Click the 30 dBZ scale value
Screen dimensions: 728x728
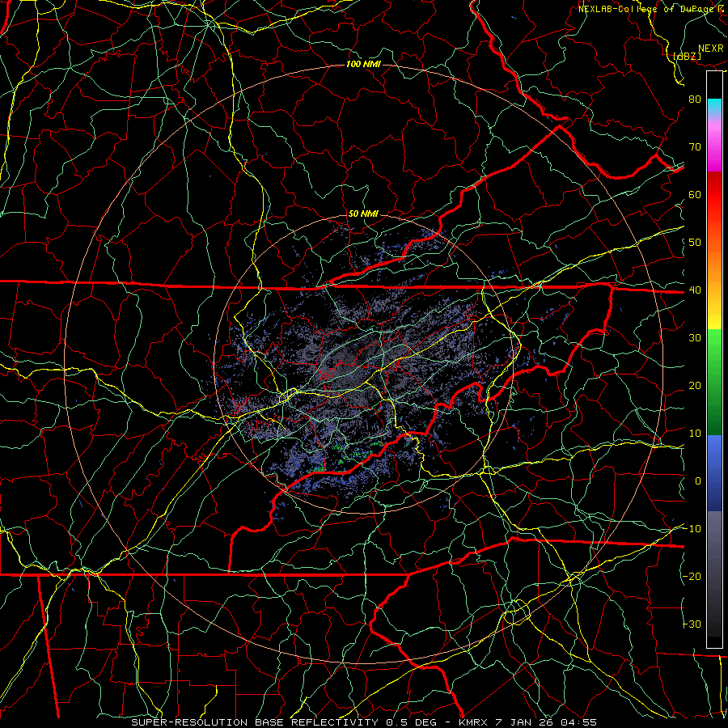point(695,337)
